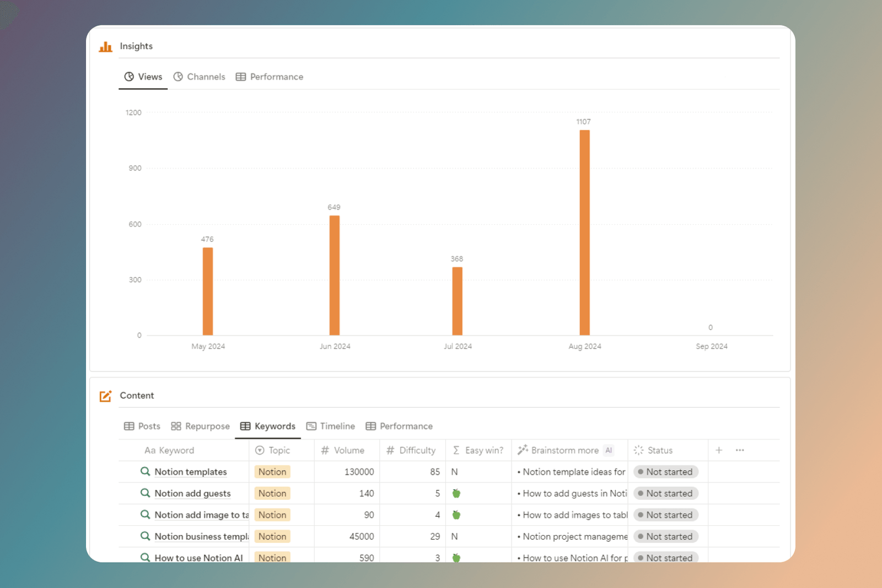Select the Repurpose tab
The height and width of the screenshot is (588, 882).
[x=200, y=426]
